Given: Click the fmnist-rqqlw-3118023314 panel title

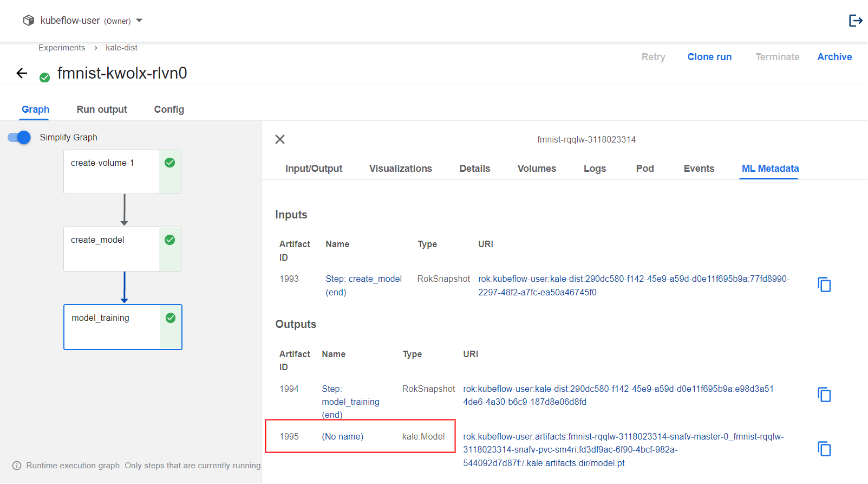Looking at the screenshot, I should point(586,140).
